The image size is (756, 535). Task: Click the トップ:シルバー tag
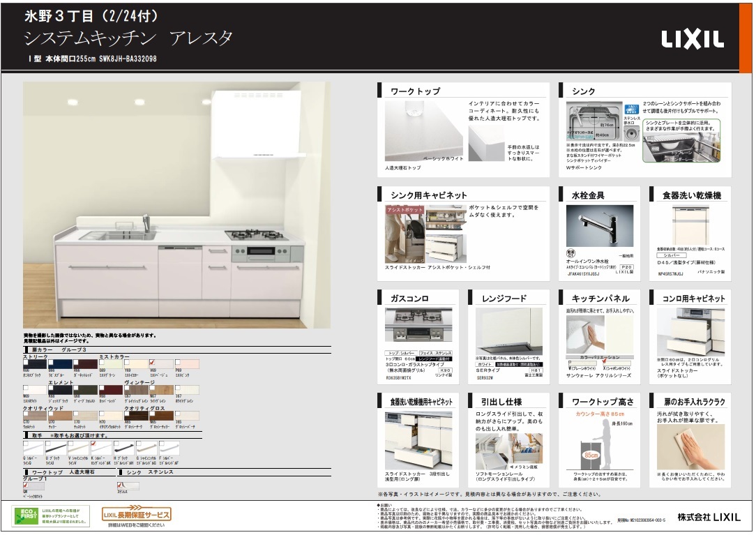(x=400, y=353)
